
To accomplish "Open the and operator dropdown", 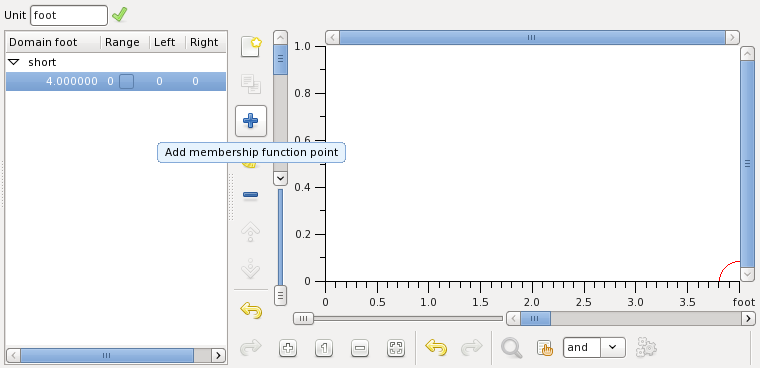I will (x=613, y=347).
